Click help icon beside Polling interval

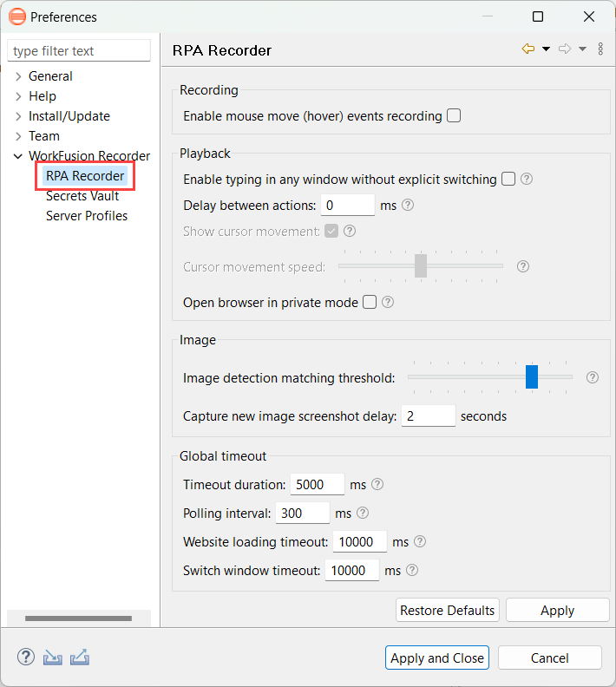pos(363,513)
